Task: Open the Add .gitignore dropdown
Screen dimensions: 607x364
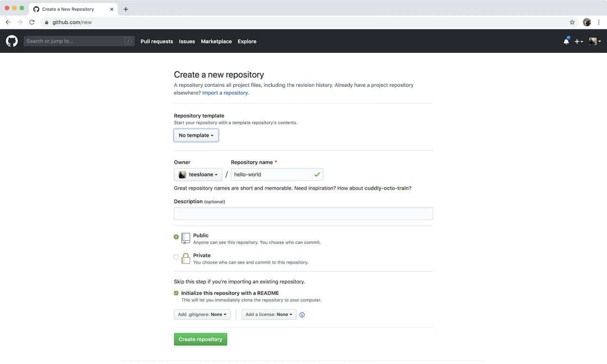Action: (202, 315)
